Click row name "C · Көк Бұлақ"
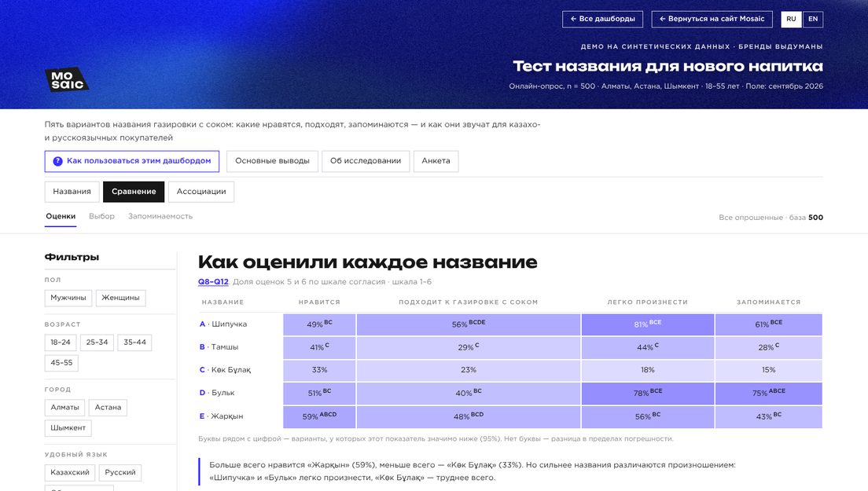This screenshot has height=491, width=868. point(225,370)
